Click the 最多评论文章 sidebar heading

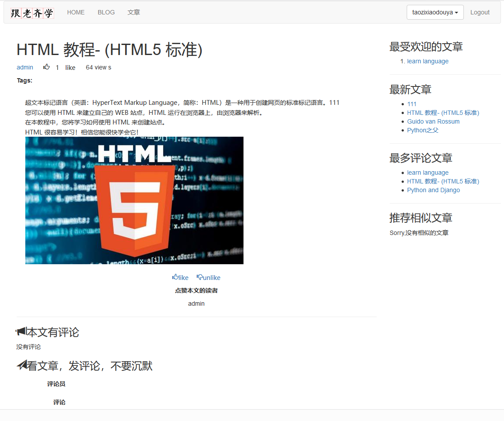click(x=421, y=158)
